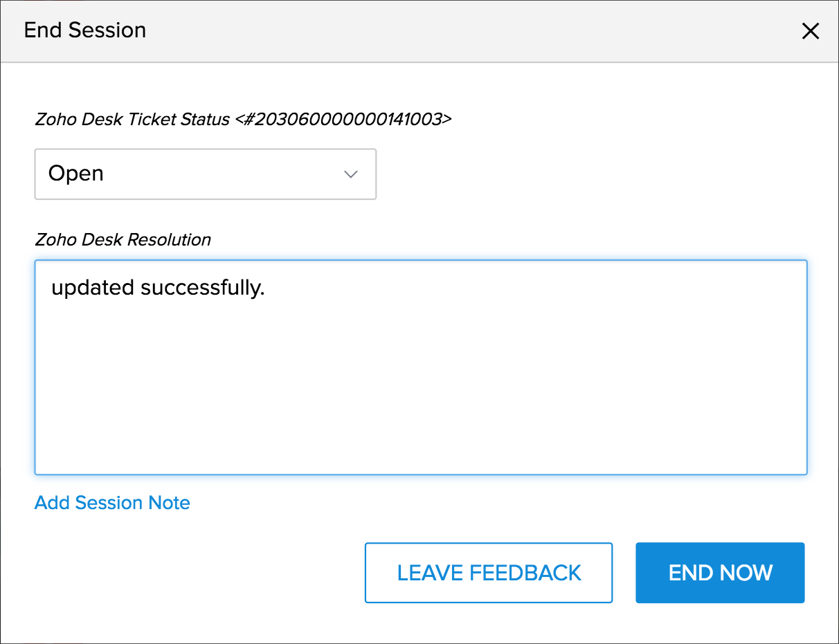The width and height of the screenshot is (839, 644).
Task: Select the Zoho Desk Ticket Status label
Action: click(132, 120)
